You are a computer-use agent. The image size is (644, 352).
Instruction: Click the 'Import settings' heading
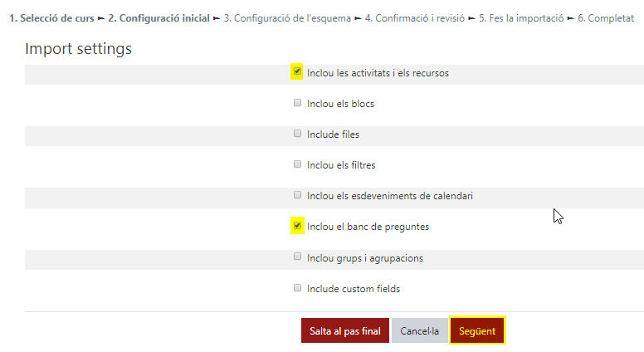pyautogui.click(x=78, y=49)
